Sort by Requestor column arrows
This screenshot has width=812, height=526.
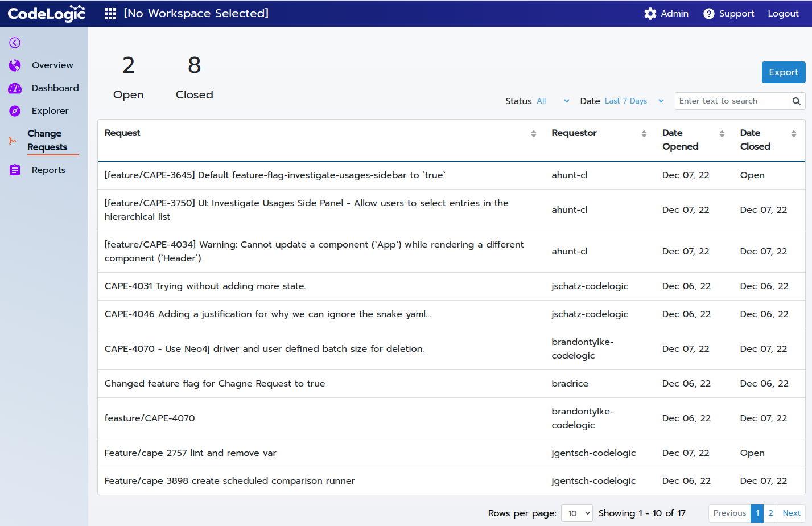point(644,134)
